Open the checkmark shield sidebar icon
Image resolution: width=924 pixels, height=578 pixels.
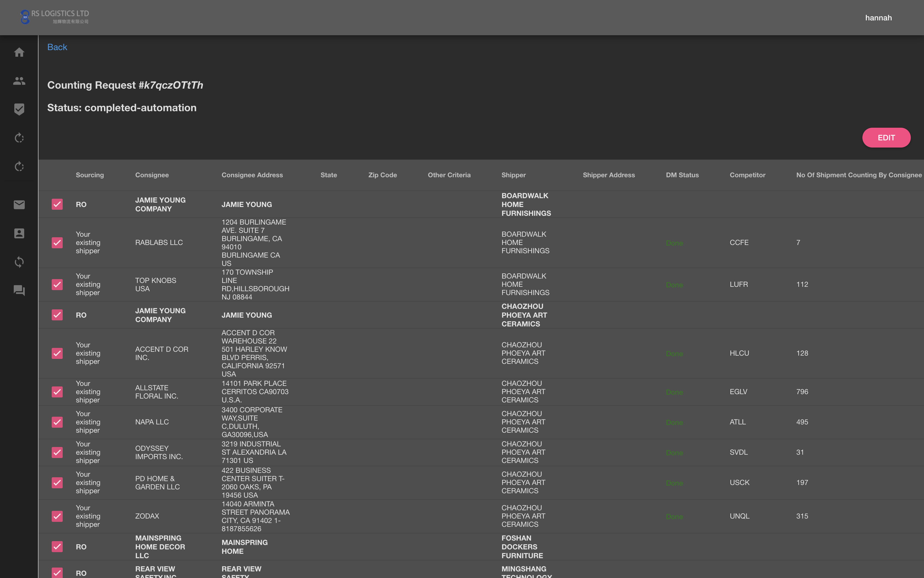pos(19,109)
